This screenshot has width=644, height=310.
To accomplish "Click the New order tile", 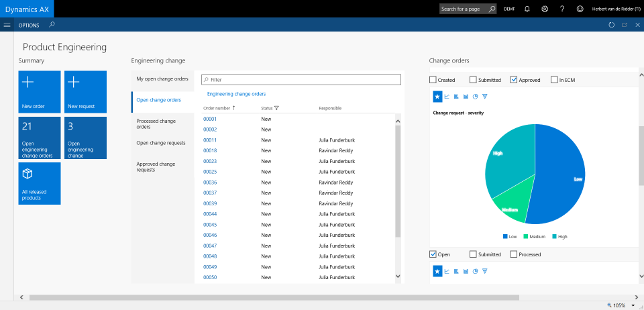I will pyautogui.click(x=40, y=92).
